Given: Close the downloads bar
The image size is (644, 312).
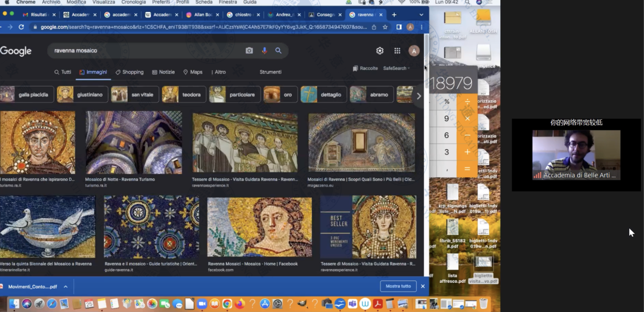Looking at the screenshot, I should point(423,286).
